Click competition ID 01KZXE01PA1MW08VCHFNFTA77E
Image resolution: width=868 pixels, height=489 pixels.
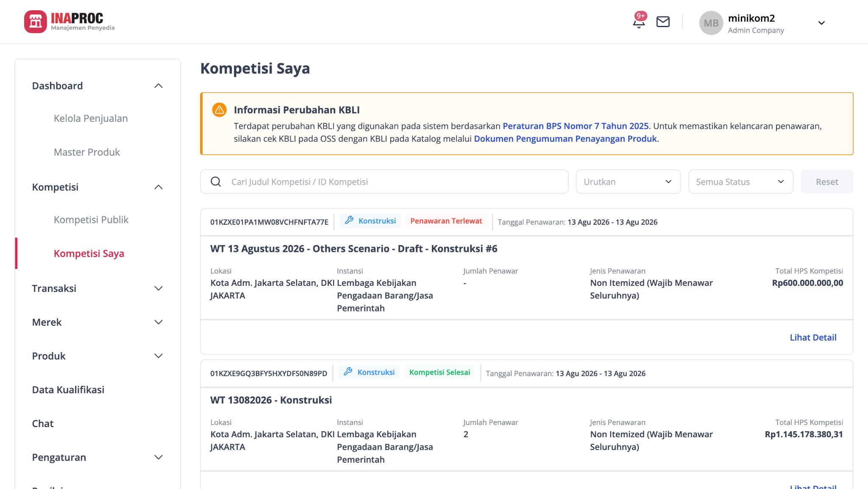click(x=269, y=222)
